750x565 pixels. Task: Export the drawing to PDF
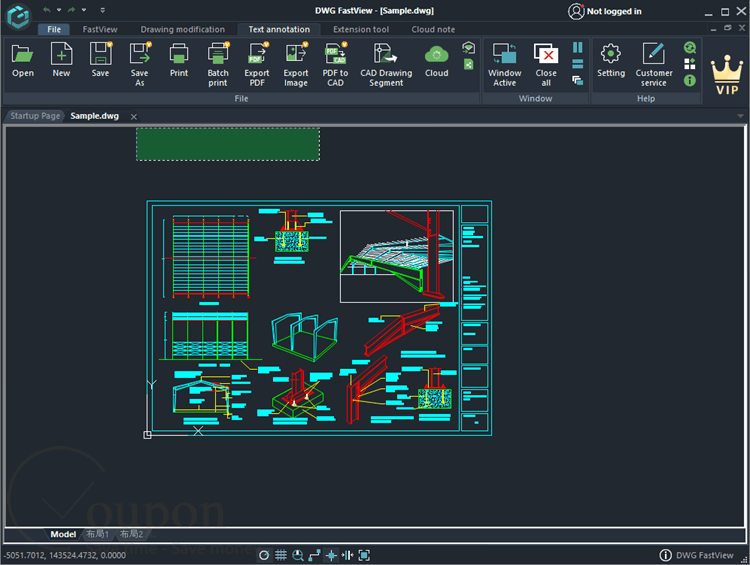pos(257,65)
